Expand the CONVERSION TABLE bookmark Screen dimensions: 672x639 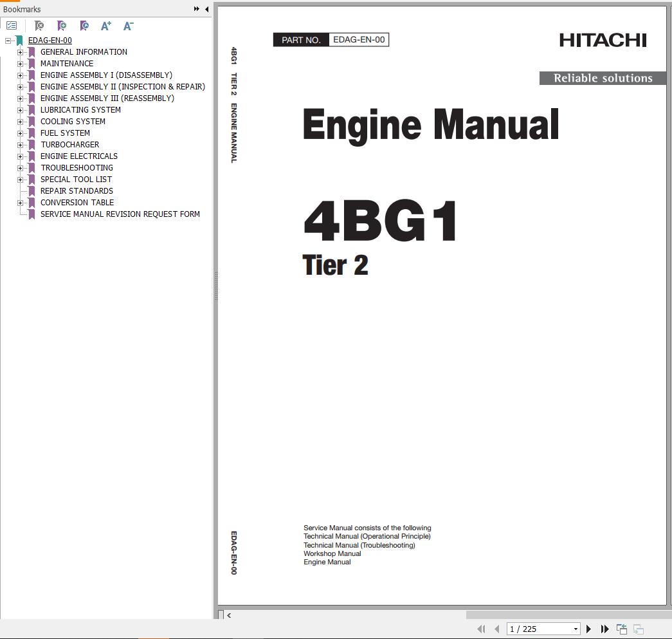coord(20,203)
